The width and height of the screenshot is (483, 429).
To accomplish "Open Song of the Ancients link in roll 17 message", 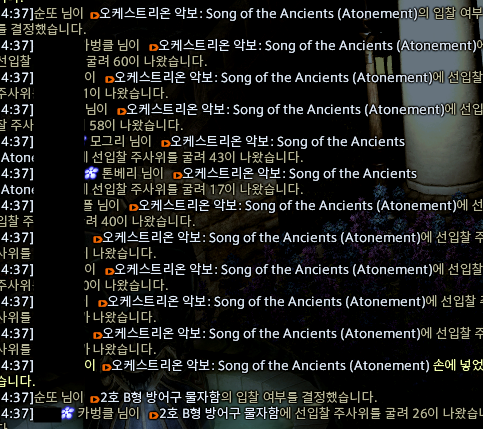I will [x=300, y=174].
